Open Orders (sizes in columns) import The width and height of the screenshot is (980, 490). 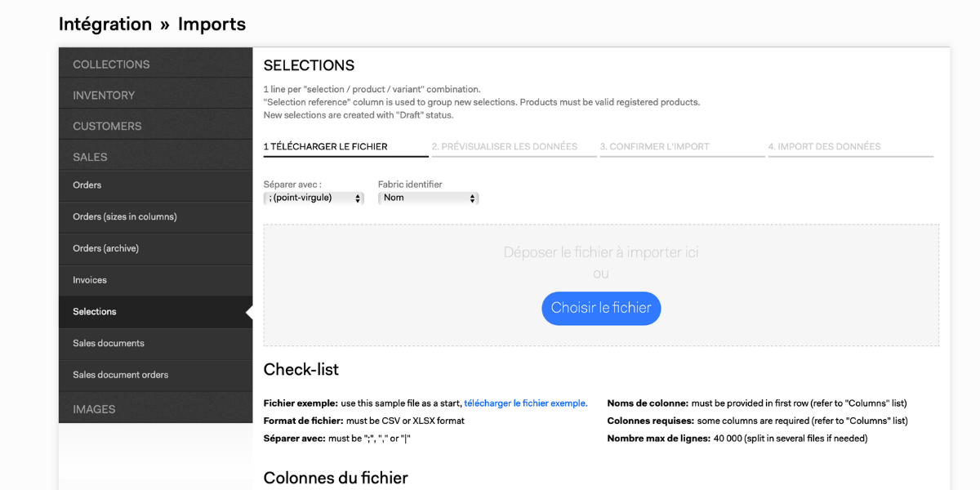125,216
